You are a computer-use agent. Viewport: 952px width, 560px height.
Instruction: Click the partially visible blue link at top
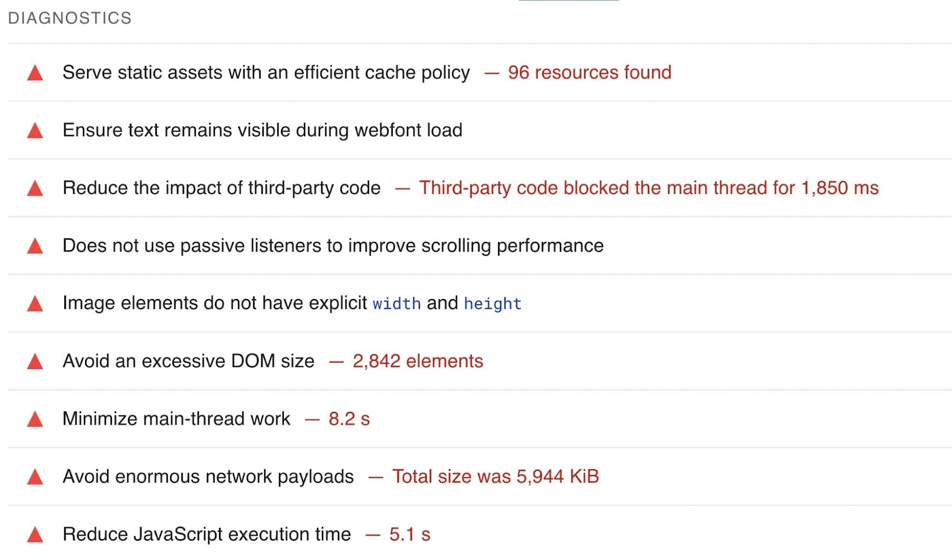pos(568,2)
